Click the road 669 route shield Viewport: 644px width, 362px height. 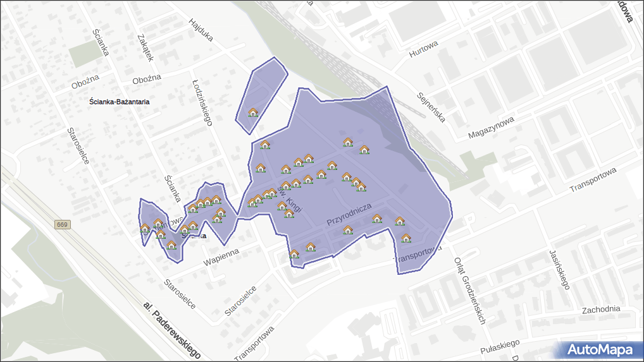62,225
